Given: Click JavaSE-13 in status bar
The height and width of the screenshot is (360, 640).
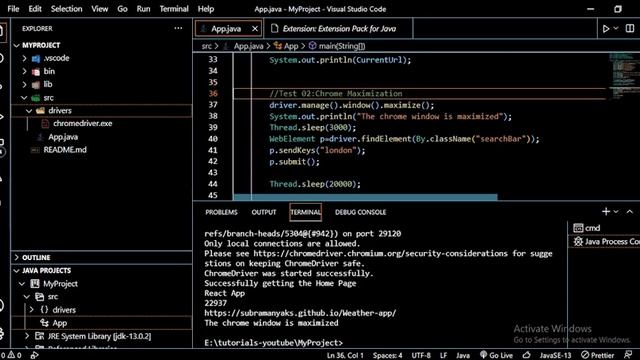Looking at the screenshot, I should (x=556, y=356).
